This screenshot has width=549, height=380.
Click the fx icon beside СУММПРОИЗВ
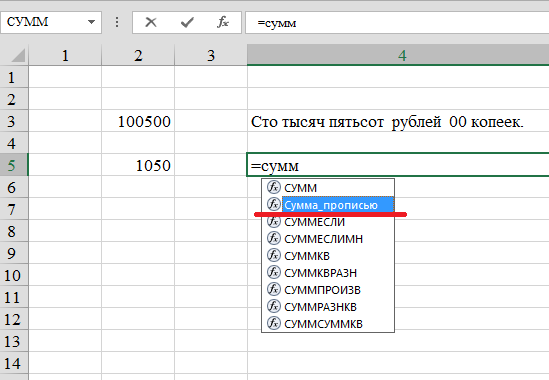(x=274, y=289)
